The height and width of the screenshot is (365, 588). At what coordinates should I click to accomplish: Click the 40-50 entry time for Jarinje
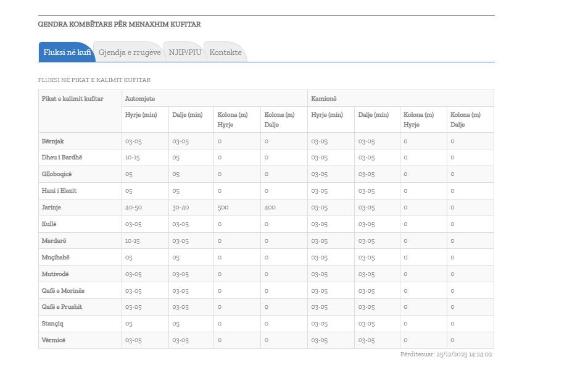click(x=133, y=208)
